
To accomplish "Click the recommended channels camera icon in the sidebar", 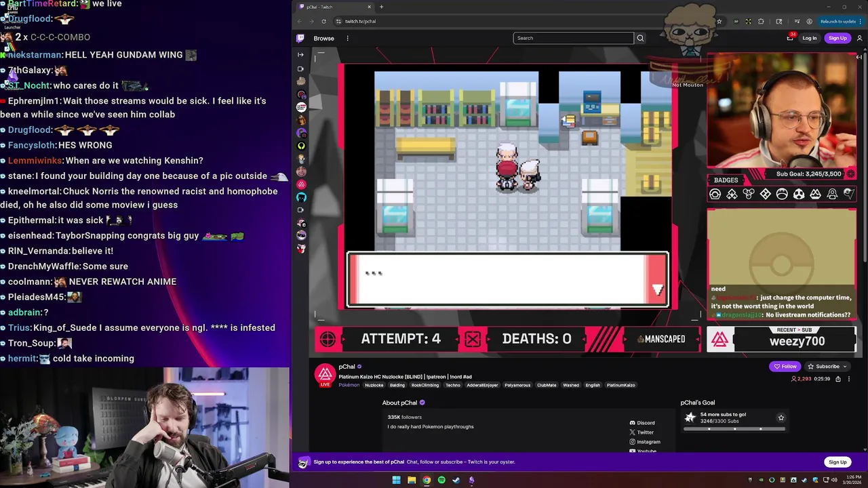I will click(x=301, y=210).
